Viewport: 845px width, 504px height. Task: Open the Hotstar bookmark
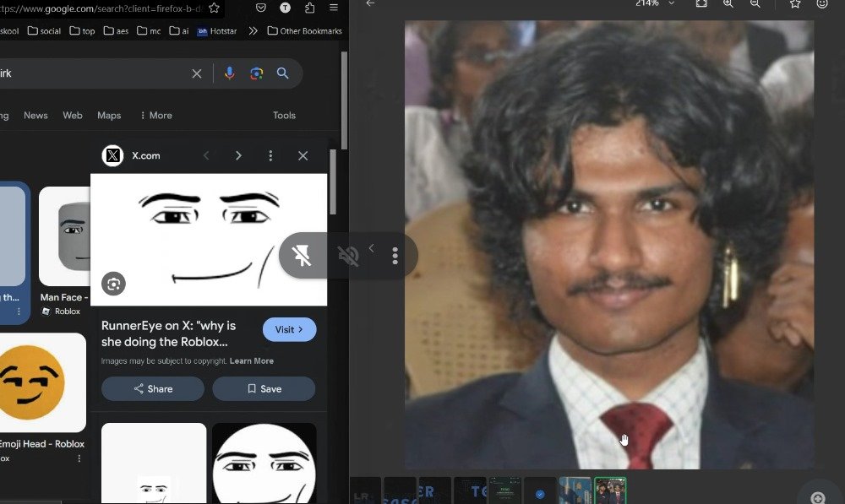click(x=217, y=31)
